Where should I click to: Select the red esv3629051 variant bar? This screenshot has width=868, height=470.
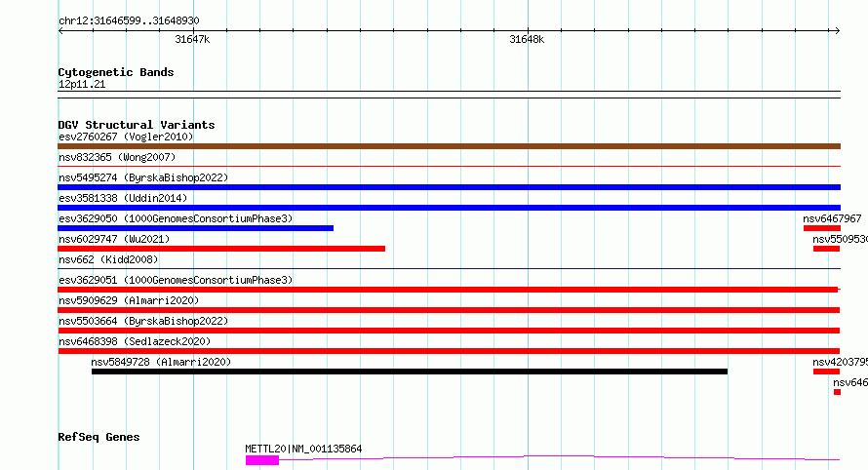pyautogui.click(x=449, y=290)
